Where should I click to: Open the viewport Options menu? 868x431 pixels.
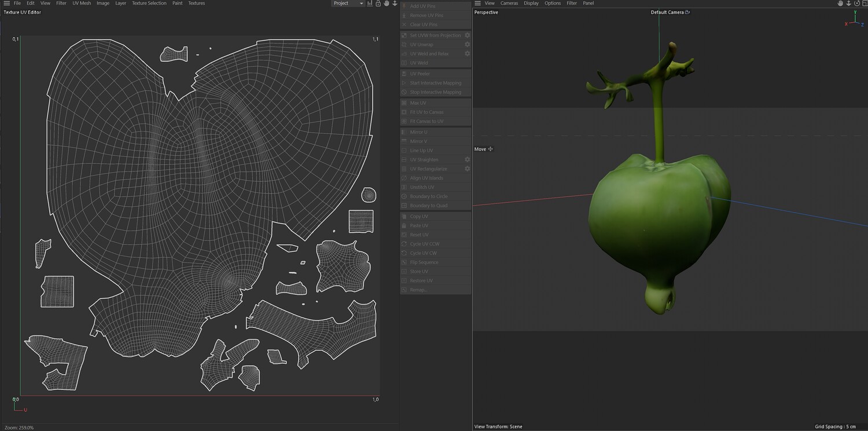tap(553, 3)
